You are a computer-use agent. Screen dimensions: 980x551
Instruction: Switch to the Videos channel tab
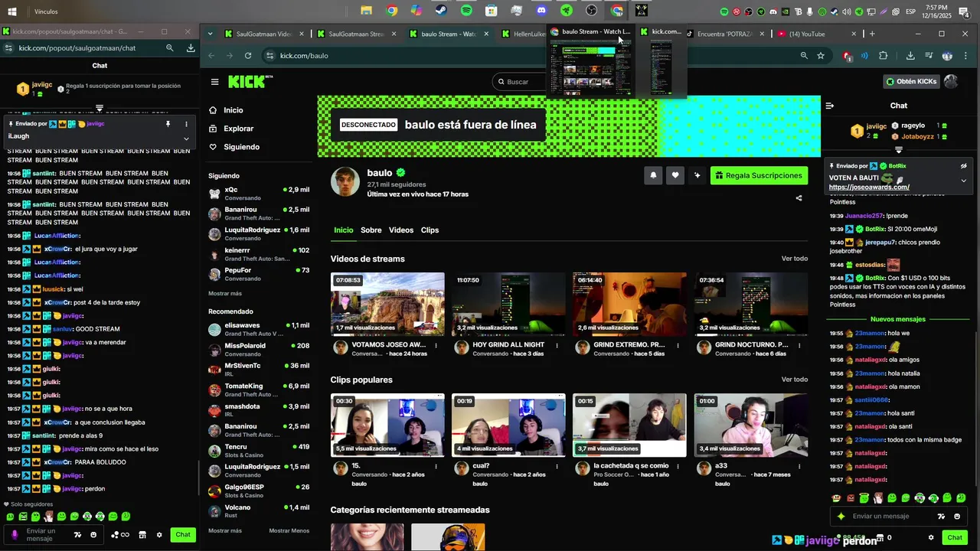401,230
